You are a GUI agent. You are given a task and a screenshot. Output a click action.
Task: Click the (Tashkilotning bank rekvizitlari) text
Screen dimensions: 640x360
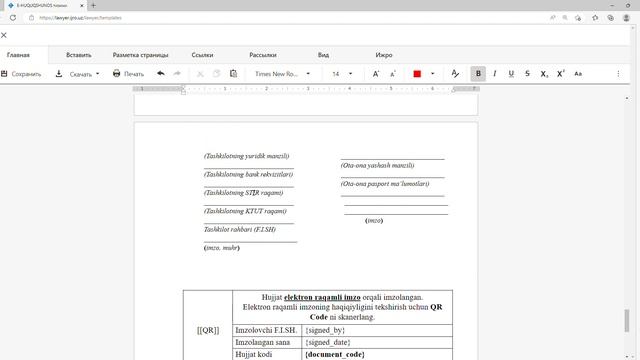(x=249, y=174)
